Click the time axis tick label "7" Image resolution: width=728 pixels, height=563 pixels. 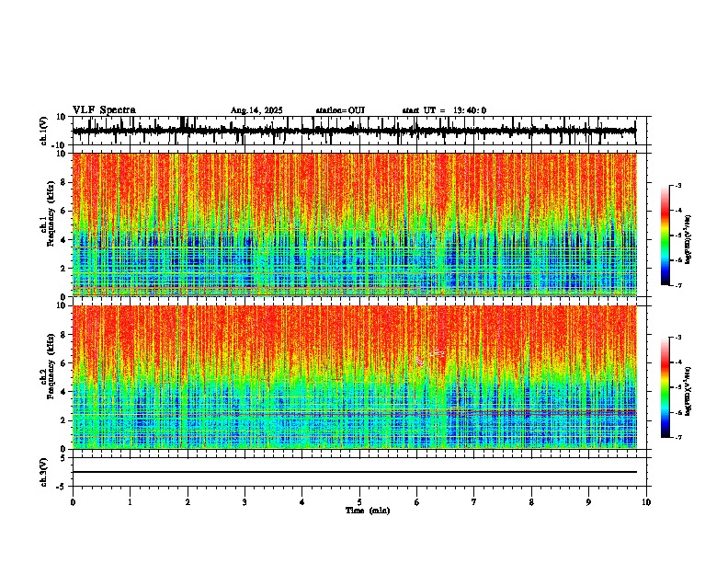click(x=474, y=502)
